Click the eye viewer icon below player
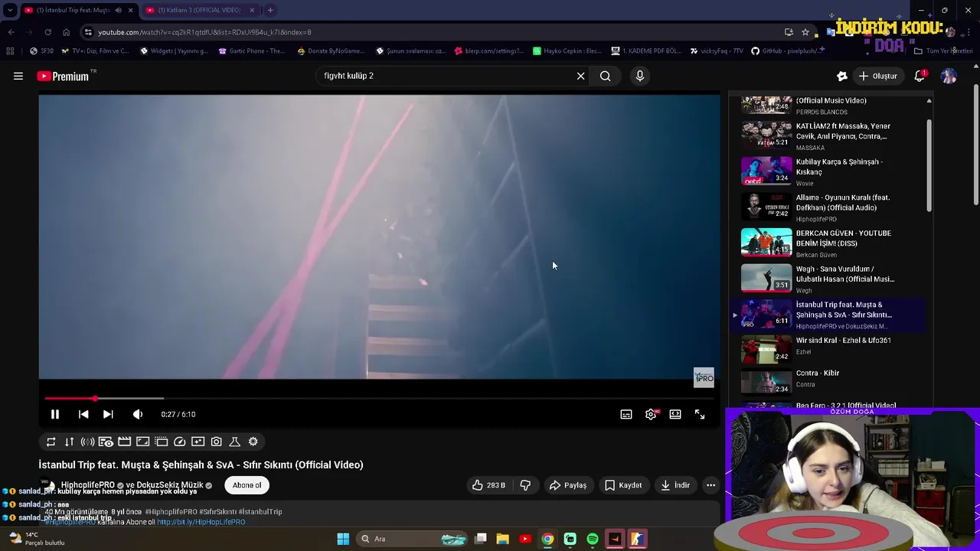The image size is (980, 551). click(106, 442)
